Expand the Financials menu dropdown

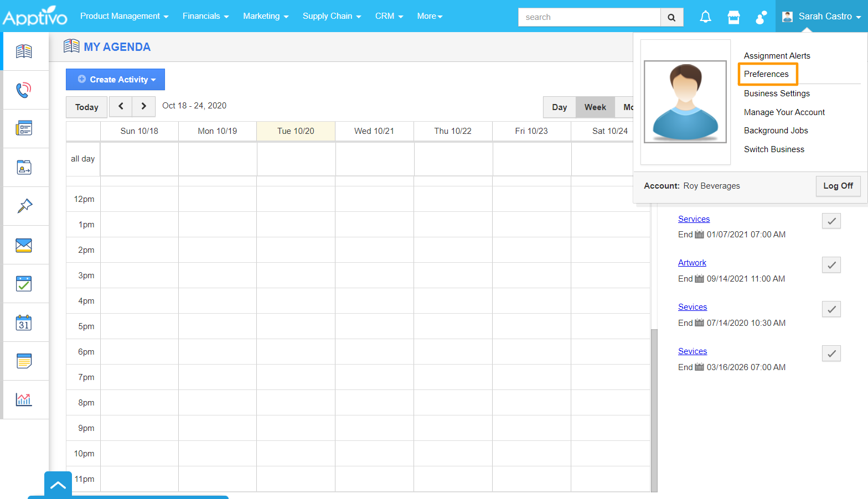205,17
